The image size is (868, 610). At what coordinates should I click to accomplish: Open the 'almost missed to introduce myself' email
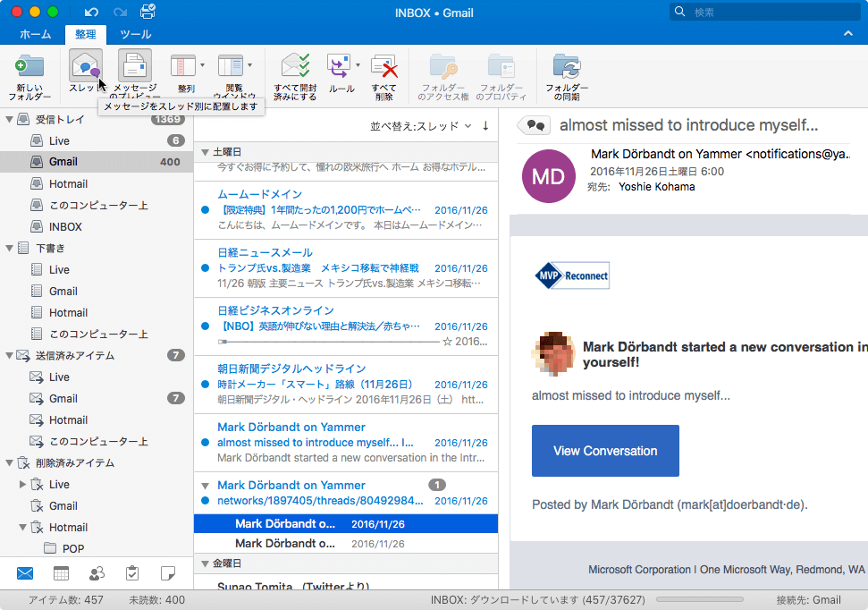pyautogui.click(x=346, y=443)
